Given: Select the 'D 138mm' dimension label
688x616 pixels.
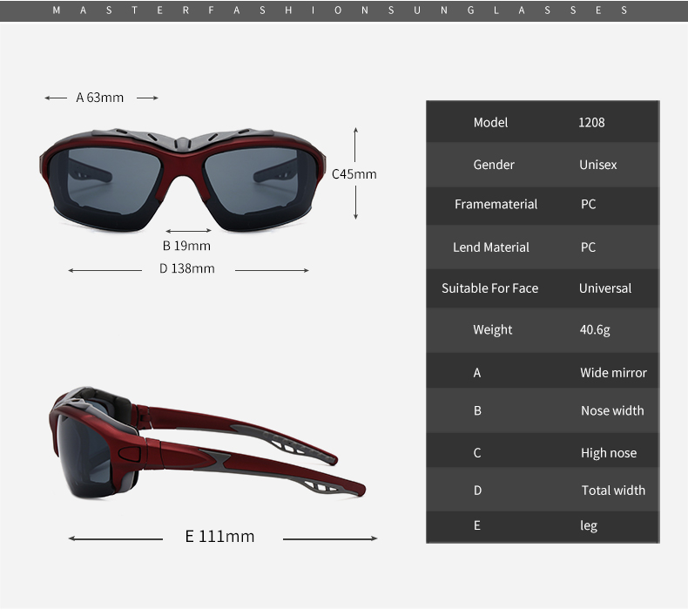Looking at the screenshot, I should [187, 268].
